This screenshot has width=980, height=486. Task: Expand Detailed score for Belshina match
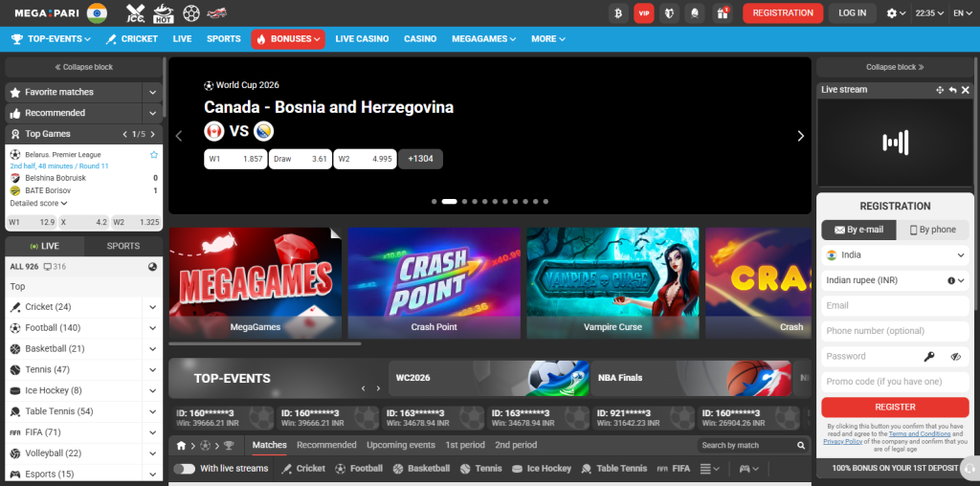[38, 203]
